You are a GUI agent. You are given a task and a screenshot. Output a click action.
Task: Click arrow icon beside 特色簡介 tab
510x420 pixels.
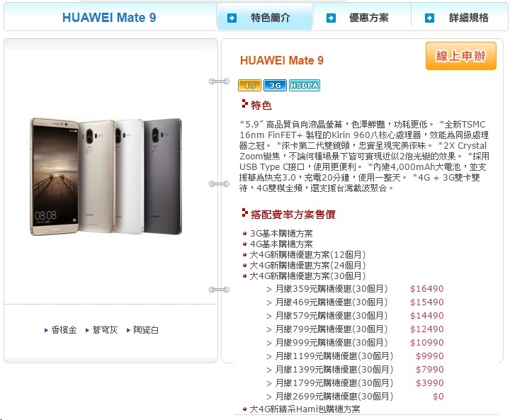[x=232, y=18]
